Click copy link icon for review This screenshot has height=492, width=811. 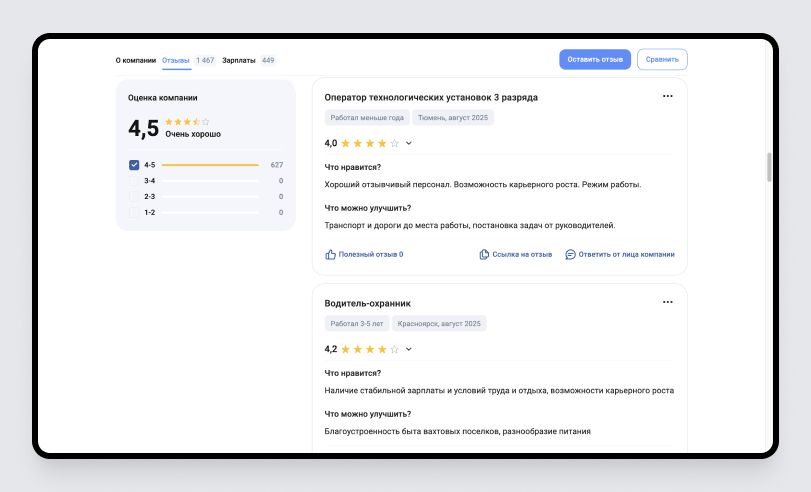pyautogui.click(x=484, y=255)
